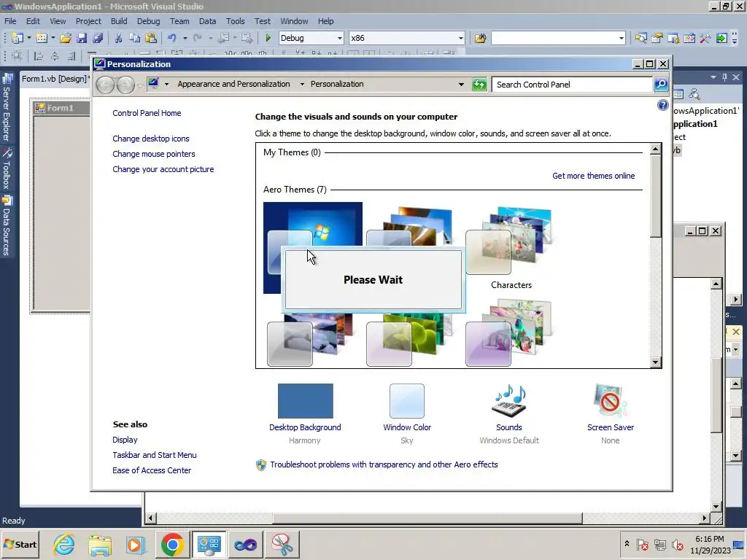This screenshot has height=560, width=747.
Task: Open the Properties Window toolbar icon
Action: 657,38
